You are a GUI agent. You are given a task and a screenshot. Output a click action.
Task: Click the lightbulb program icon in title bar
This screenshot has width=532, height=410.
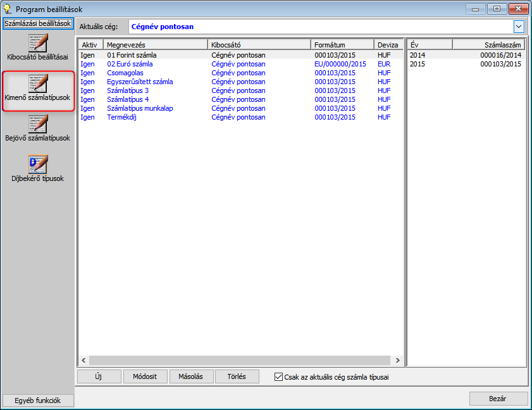[7, 9]
